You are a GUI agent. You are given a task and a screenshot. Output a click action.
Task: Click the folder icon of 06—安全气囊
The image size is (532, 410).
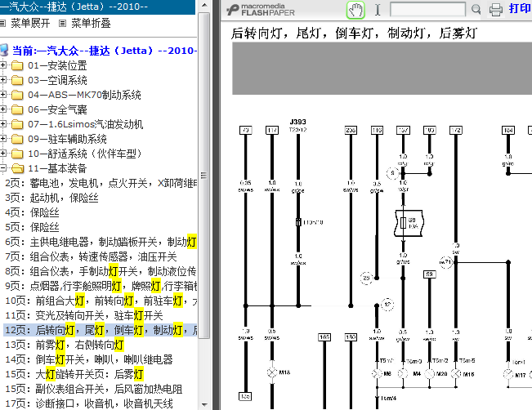point(17,109)
